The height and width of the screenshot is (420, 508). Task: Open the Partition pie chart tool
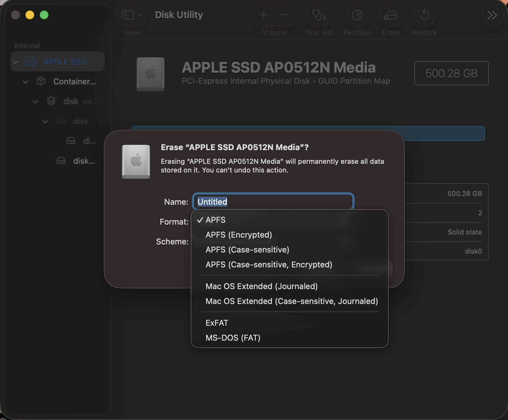(x=357, y=15)
